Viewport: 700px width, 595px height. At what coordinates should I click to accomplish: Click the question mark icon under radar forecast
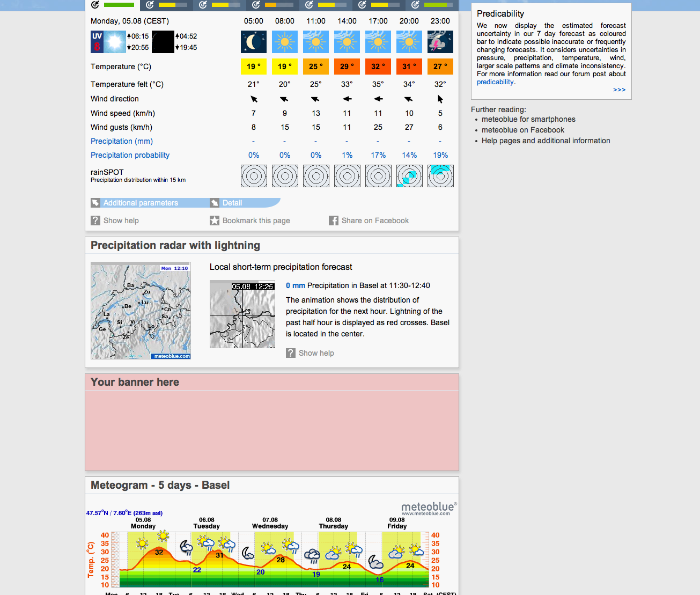291,353
